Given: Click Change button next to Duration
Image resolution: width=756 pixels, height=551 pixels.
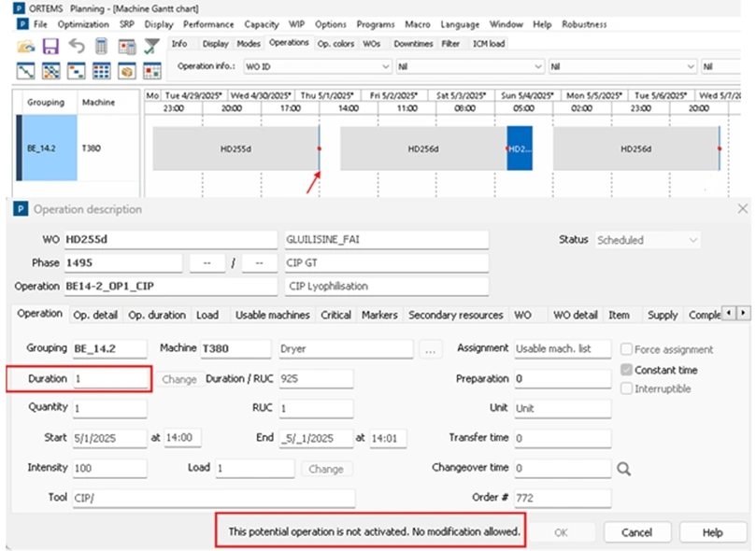Looking at the screenshot, I should click(178, 379).
